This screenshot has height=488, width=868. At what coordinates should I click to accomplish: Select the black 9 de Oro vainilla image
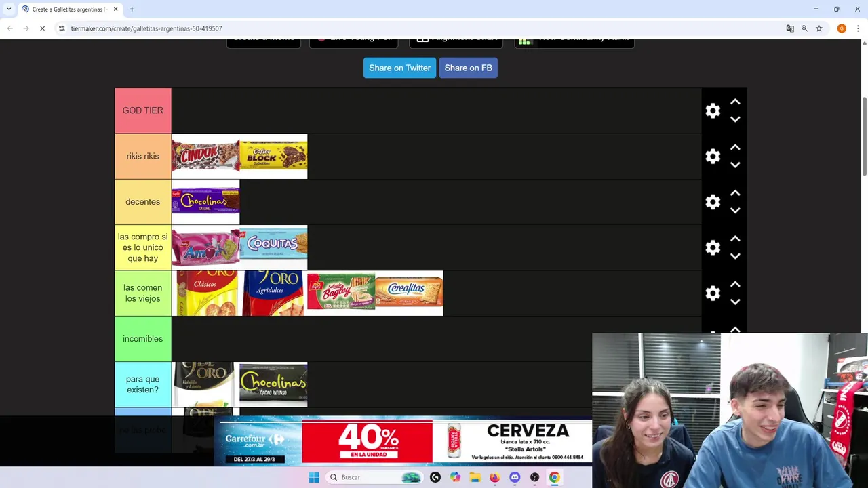click(x=205, y=384)
